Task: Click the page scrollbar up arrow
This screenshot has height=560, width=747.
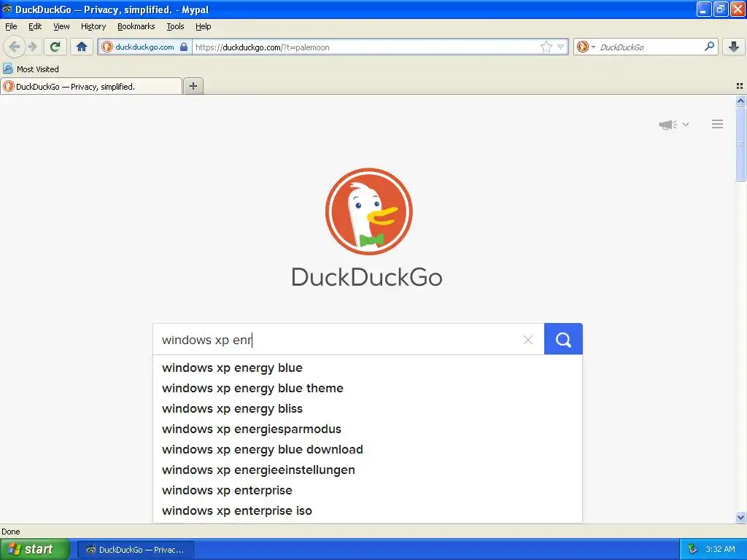Action: [x=740, y=101]
